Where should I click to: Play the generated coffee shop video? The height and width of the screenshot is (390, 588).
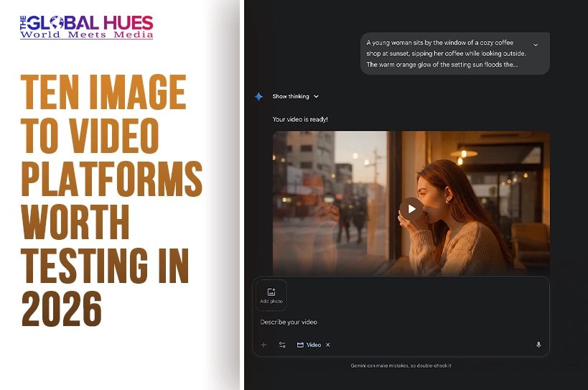coord(411,209)
